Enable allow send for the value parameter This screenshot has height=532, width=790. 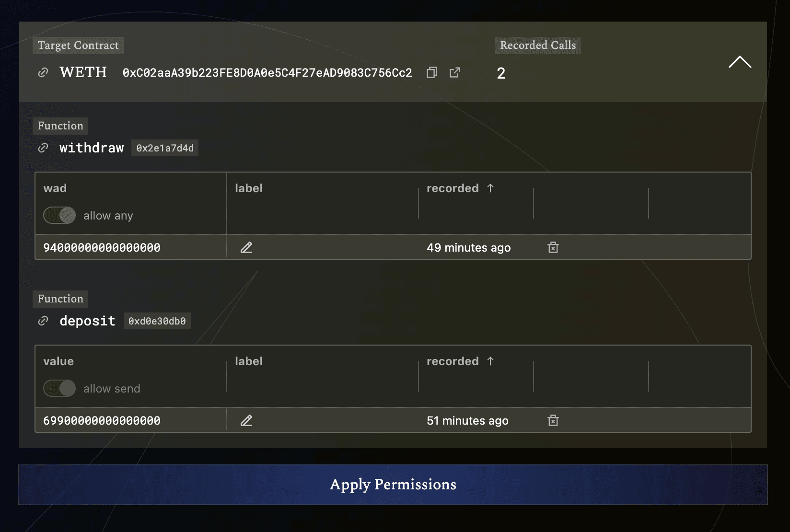click(x=59, y=388)
